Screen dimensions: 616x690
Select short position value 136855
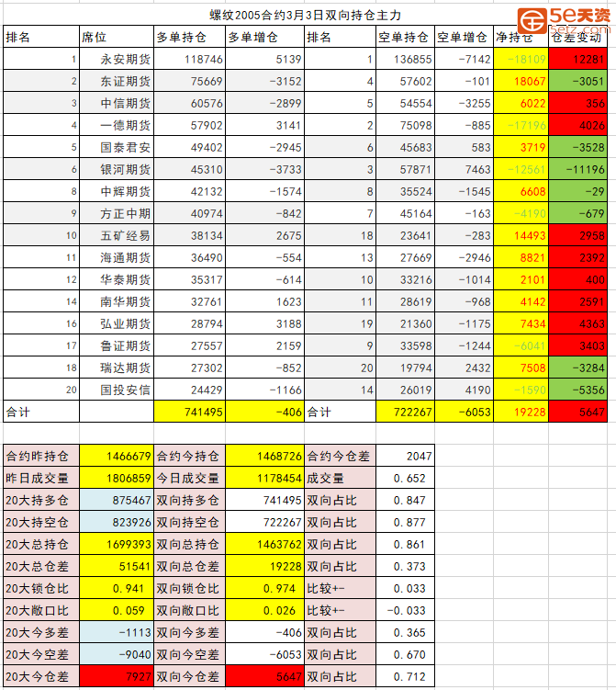click(405, 59)
